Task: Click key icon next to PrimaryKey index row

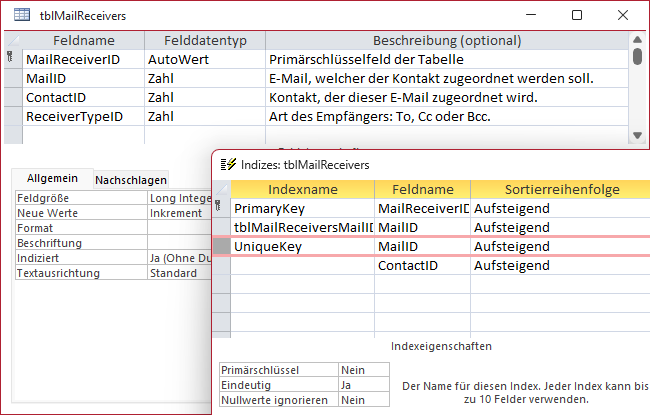Action: (218, 205)
